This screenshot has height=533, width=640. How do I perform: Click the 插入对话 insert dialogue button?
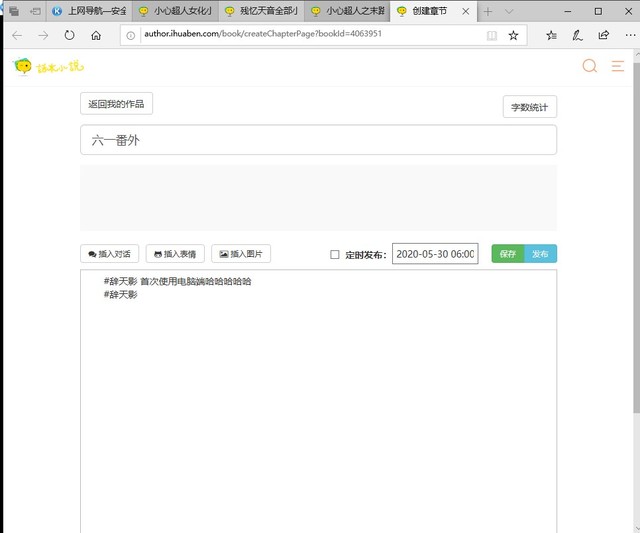109,254
